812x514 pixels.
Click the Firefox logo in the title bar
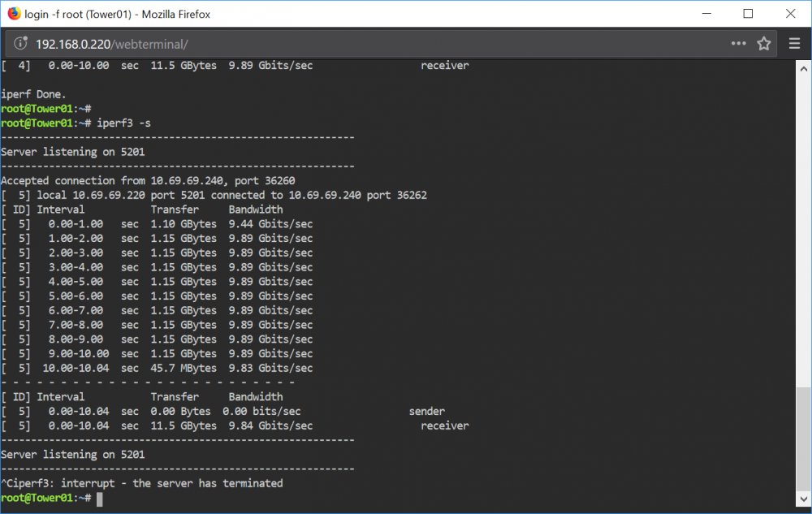14,14
